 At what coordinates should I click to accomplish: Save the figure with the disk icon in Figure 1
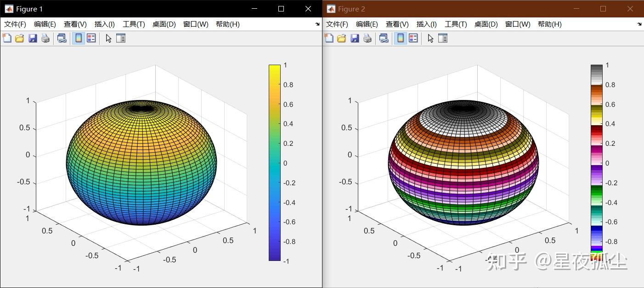pos(32,38)
